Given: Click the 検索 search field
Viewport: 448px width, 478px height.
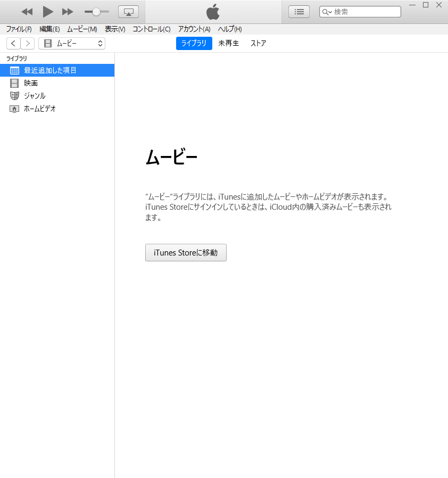Looking at the screenshot, I should [360, 12].
